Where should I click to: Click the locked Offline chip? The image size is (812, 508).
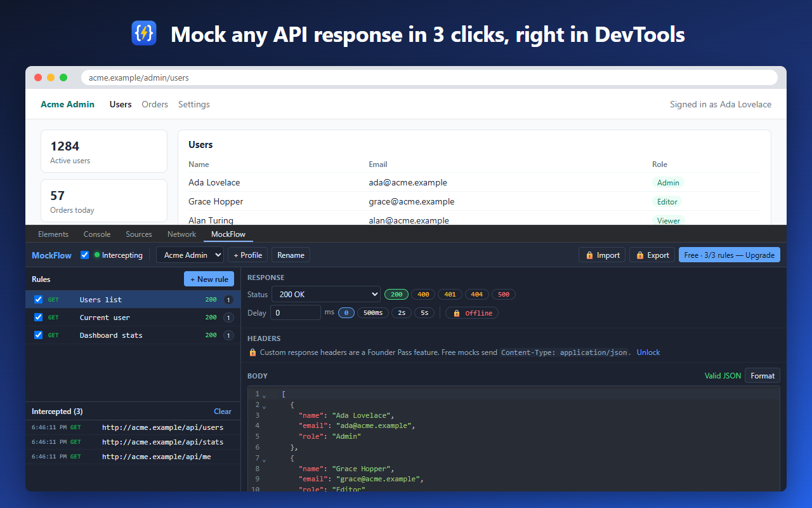click(472, 313)
